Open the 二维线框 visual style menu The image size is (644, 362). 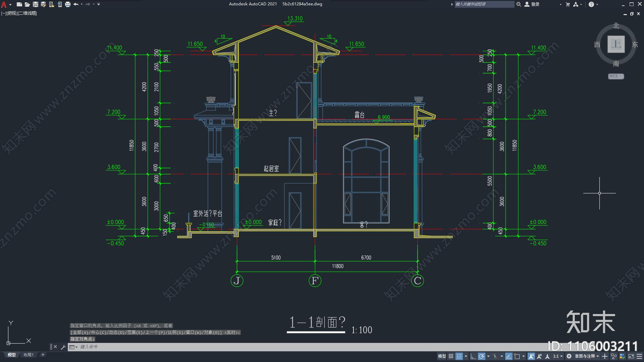point(27,13)
